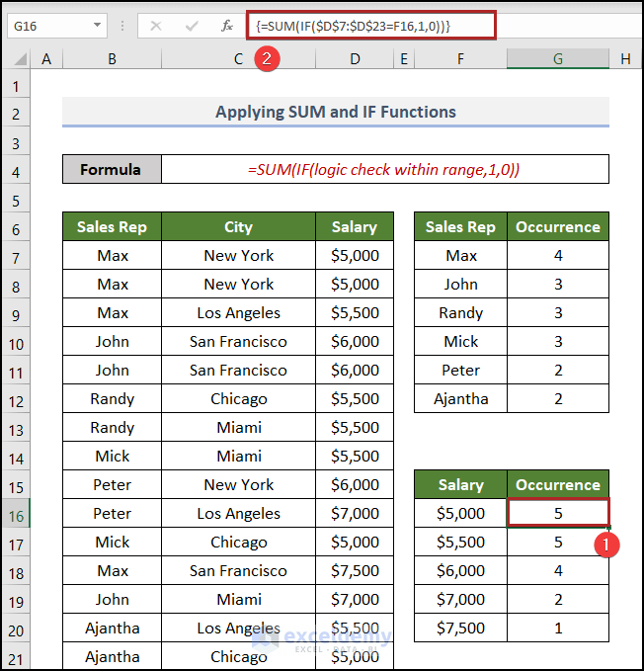Image resolution: width=644 pixels, height=671 pixels.
Task: Select the Salary header cell in column D
Action: click(355, 227)
